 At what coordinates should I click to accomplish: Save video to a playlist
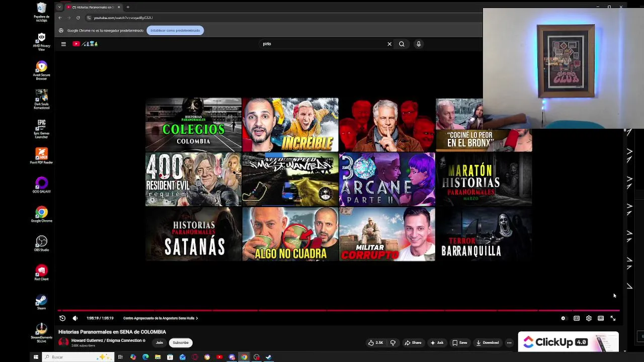(459, 343)
